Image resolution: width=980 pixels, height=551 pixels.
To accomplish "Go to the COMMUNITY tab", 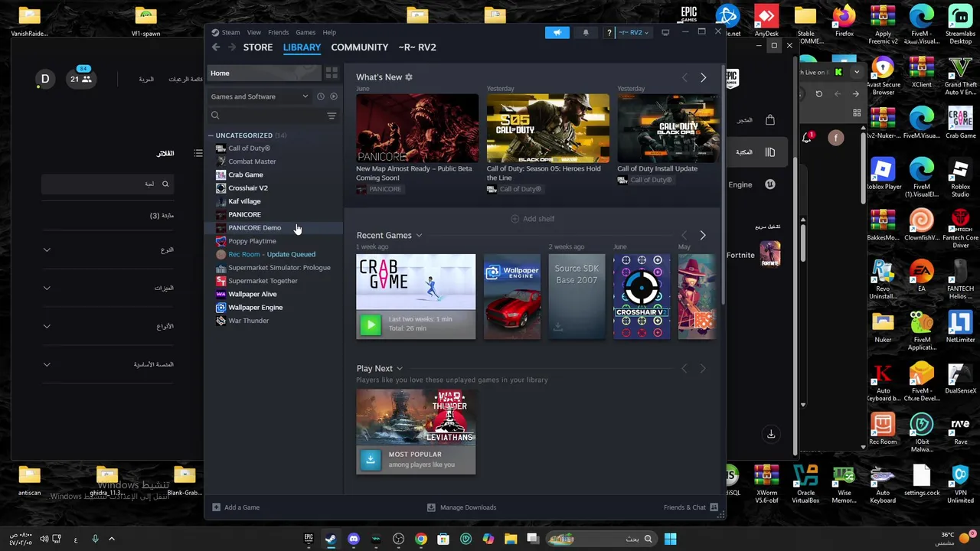I will pyautogui.click(x=360, y=47).
